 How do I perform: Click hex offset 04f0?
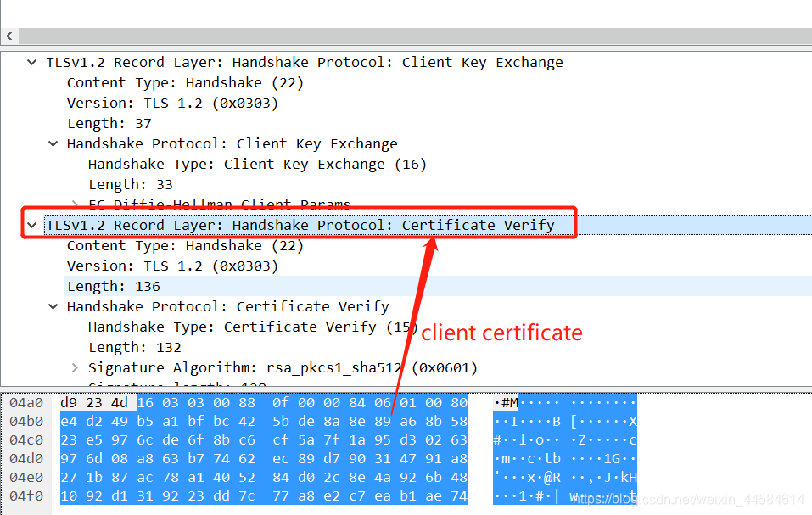click(x=26, y=495)
